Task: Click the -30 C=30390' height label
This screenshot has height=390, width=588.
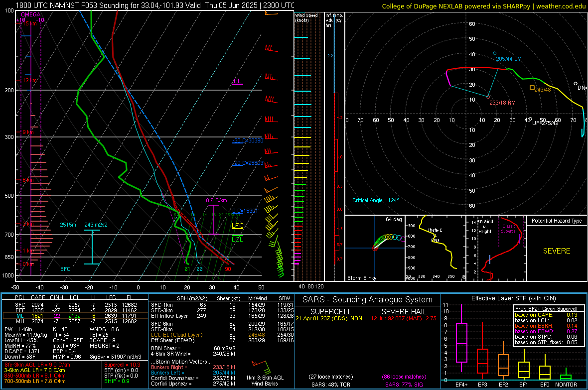Action: 248,140
